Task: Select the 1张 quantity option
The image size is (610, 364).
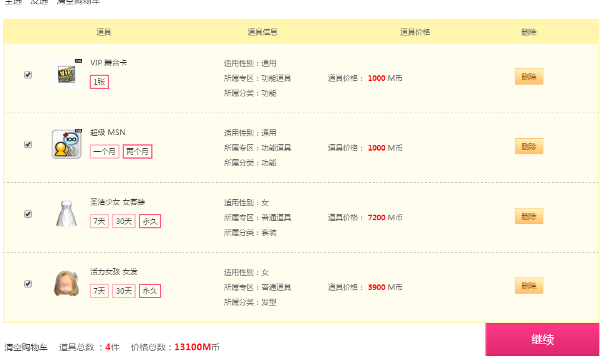Action: [x=99, y=82]
